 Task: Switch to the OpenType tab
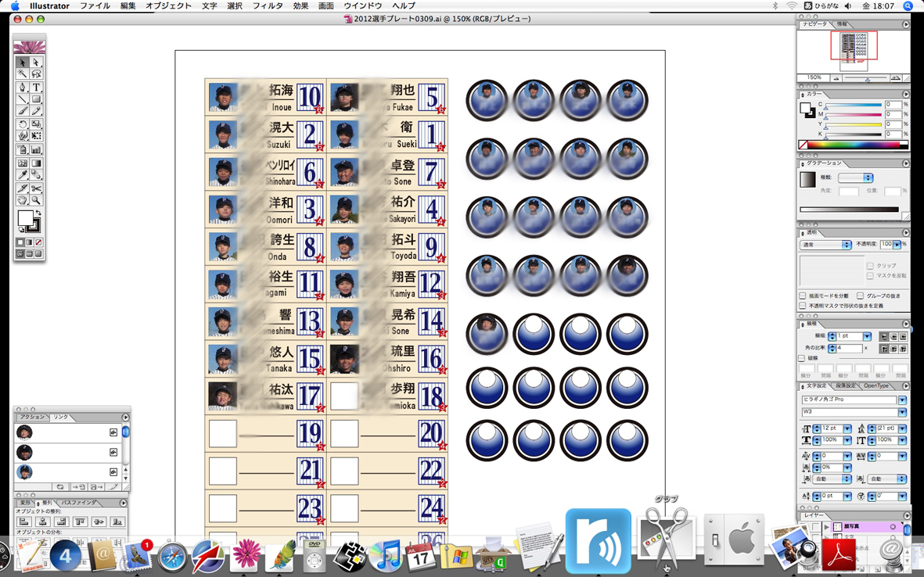point(875,386)
